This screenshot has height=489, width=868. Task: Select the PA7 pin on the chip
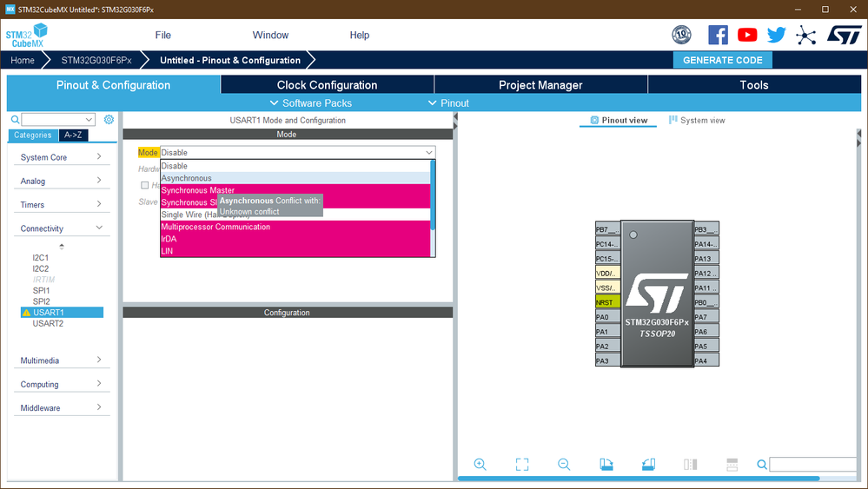[x=706, y=317]
